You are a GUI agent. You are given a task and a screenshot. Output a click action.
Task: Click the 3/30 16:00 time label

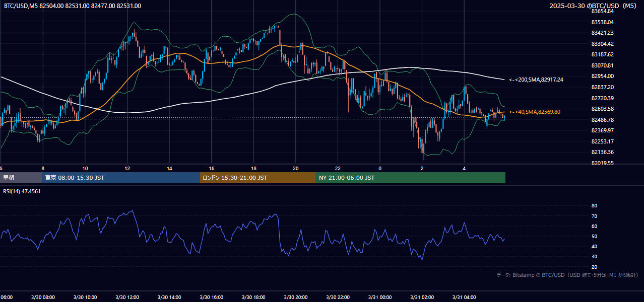coord(212,297)
